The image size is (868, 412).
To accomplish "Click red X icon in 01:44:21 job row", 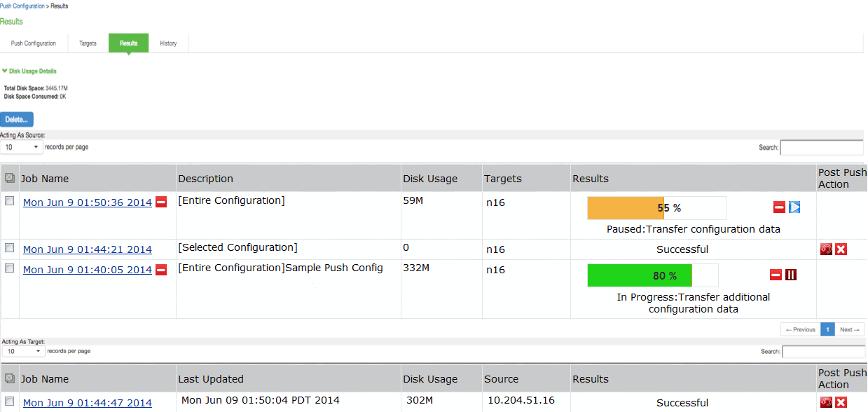I will tap(841, 249).
